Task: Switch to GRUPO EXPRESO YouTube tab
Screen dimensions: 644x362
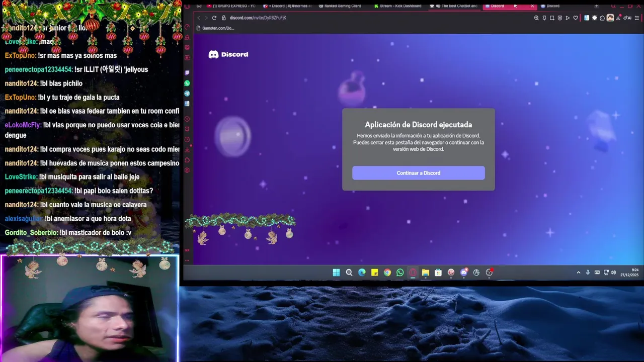Action: 231,6
